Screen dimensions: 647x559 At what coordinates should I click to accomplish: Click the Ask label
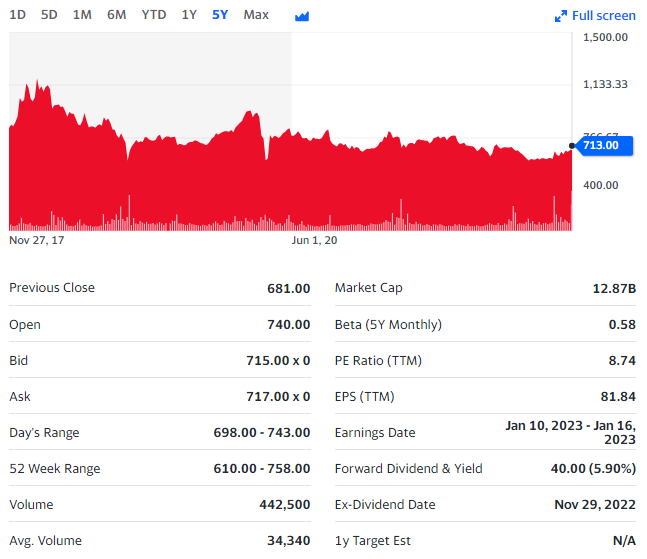(20, 396)
